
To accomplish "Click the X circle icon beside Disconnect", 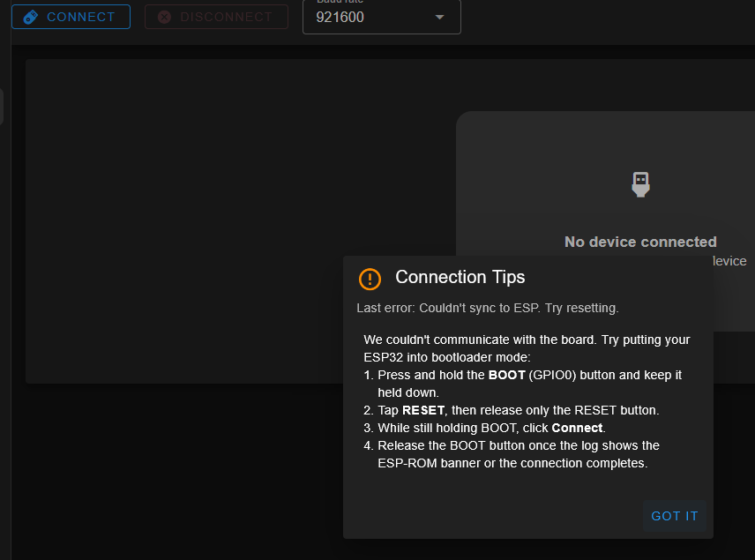I will tap(164, 17).
